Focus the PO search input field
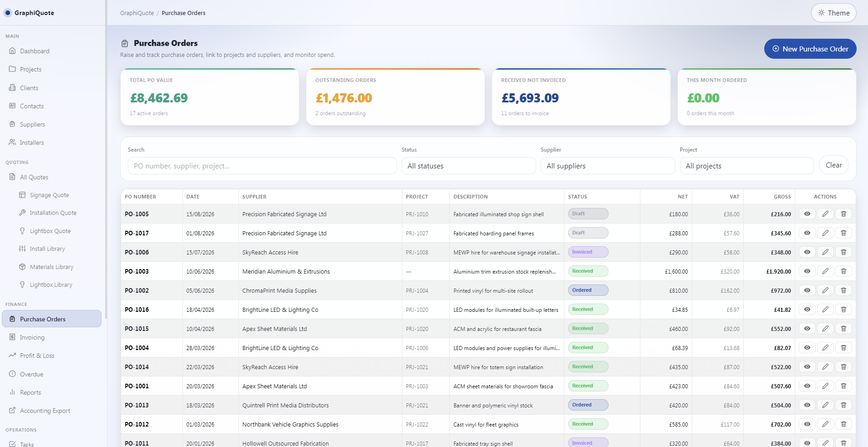Screen dimensions: 868x447 coord(262,166)
